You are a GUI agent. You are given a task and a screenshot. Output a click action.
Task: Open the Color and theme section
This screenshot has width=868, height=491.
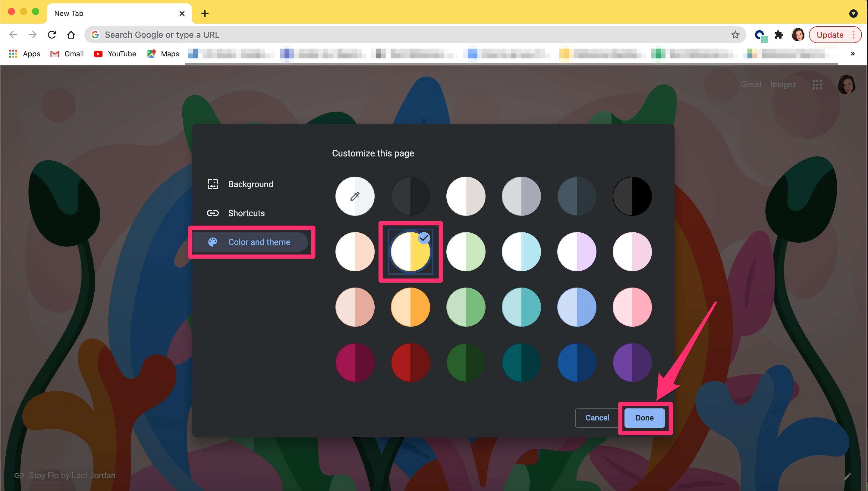[259, 242]
